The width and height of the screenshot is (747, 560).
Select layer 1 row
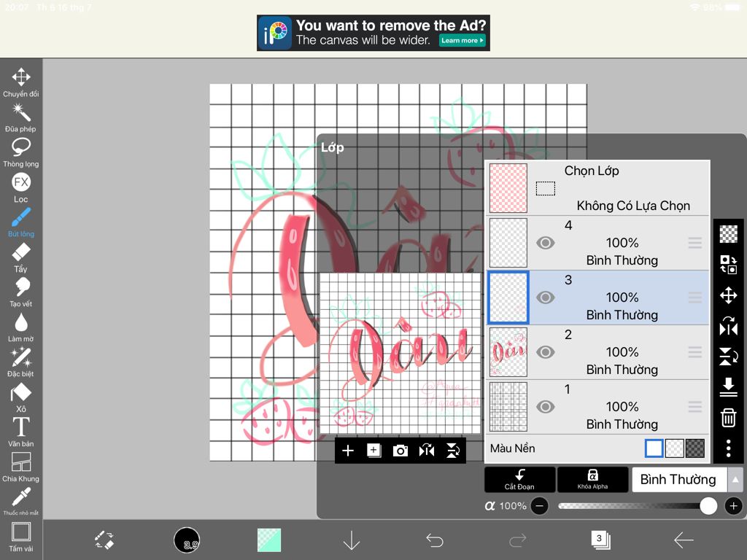[597, 407]
